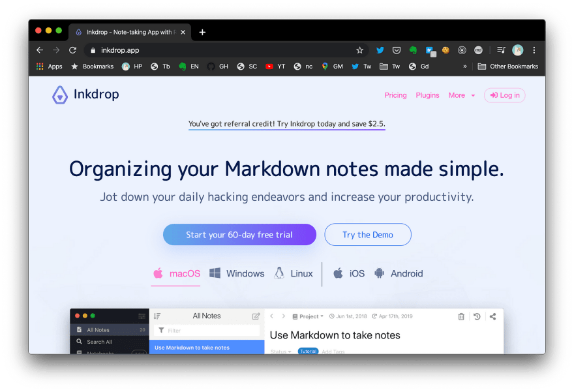Show hidden bookmarks with the chevron
The width and height of the screenshot is (574, 392).
click(x=465, y=67)
